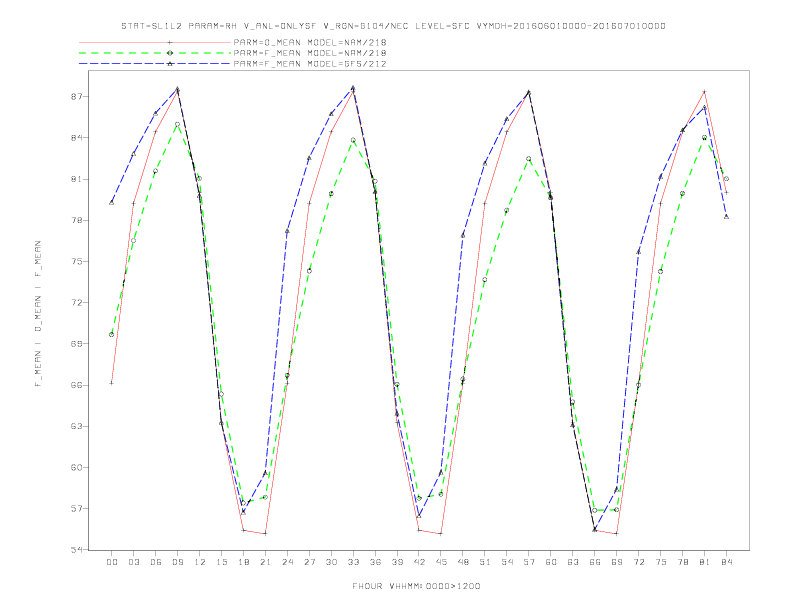Select legend label PARM=F_MEAN MODEL=NAM/218
This screenshot has height=612, width=792.
click(x=310, y=53)
